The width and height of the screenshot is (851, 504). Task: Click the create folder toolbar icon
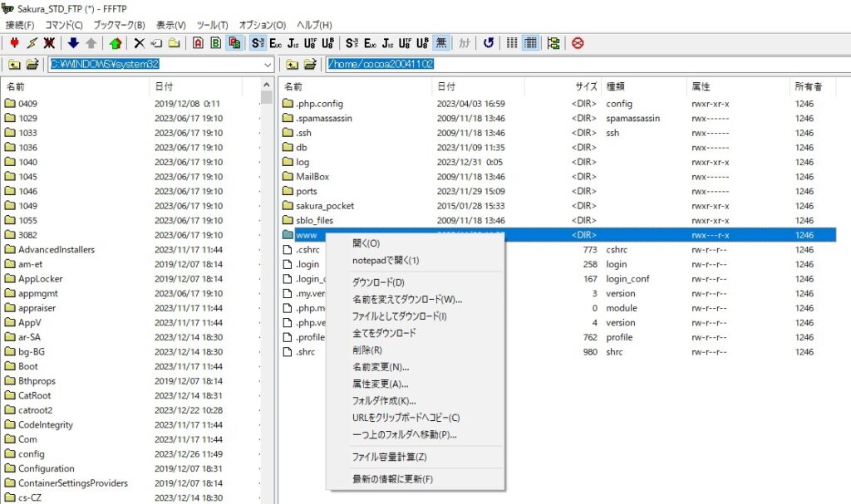(174, 43)
